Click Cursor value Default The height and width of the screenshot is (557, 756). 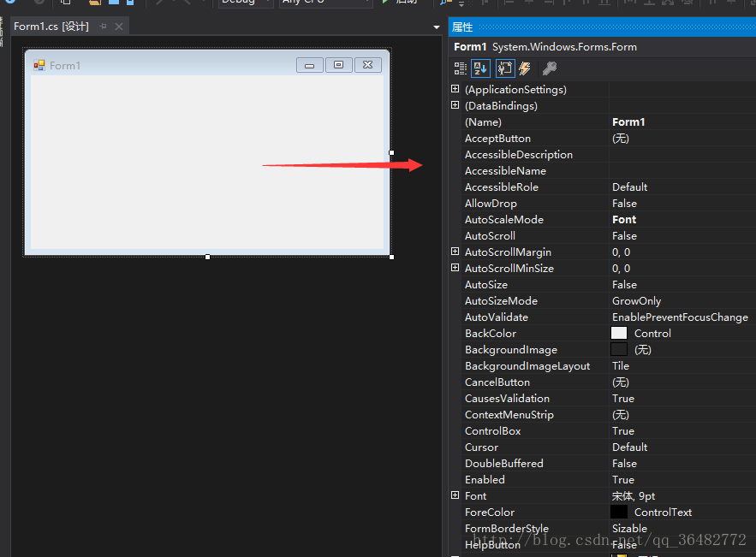coord(629,447)
